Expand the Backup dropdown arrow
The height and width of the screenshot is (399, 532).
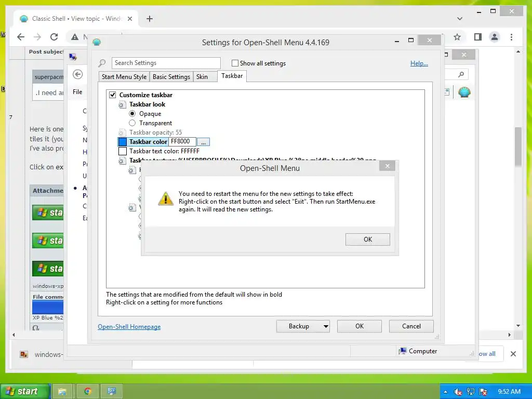[326, 326]
